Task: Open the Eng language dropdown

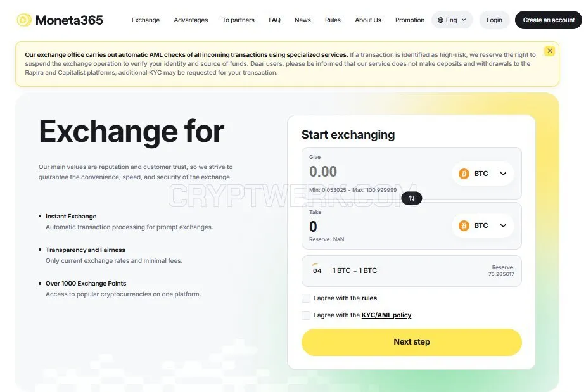Action: pyautogui.click(x=452, y=20)
